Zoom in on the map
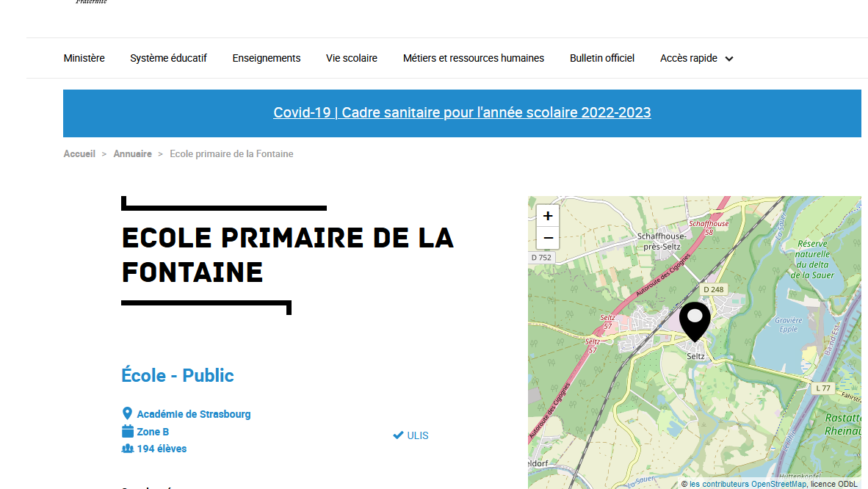The height and width of the screenshot is (489, 868). point(548,216)
